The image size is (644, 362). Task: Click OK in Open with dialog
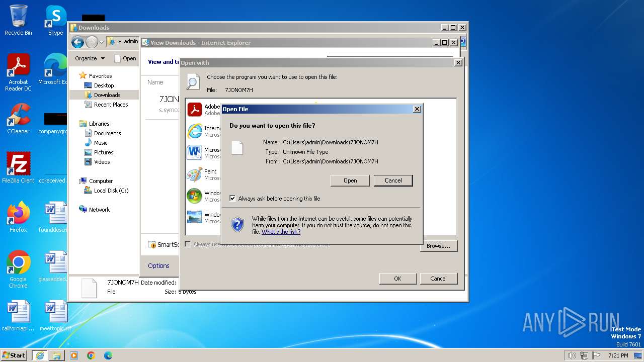[x=397, y=279]
